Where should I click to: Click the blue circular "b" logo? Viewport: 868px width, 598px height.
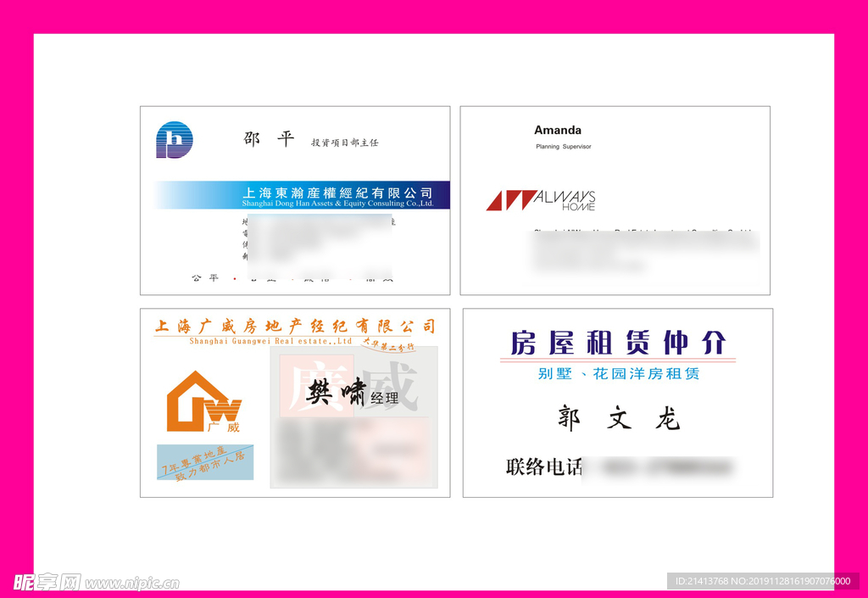point(175,140)
